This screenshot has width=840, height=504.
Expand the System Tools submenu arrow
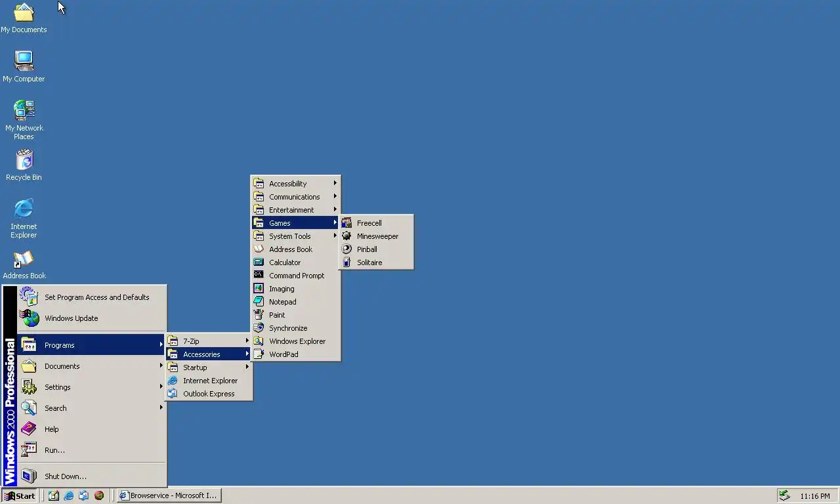(x=335, y=236)
